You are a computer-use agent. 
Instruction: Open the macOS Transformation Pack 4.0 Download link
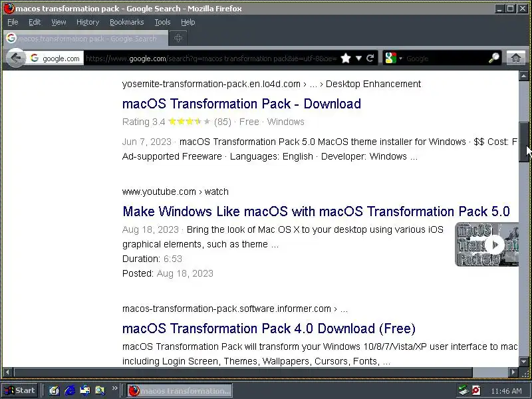click(269, 329)
